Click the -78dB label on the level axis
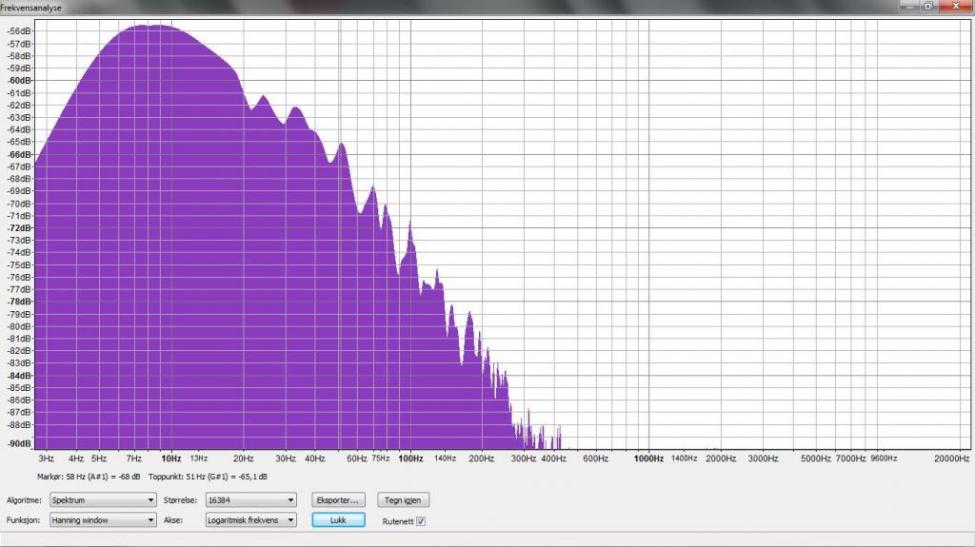The image size is (975, 547). (20, 301)
